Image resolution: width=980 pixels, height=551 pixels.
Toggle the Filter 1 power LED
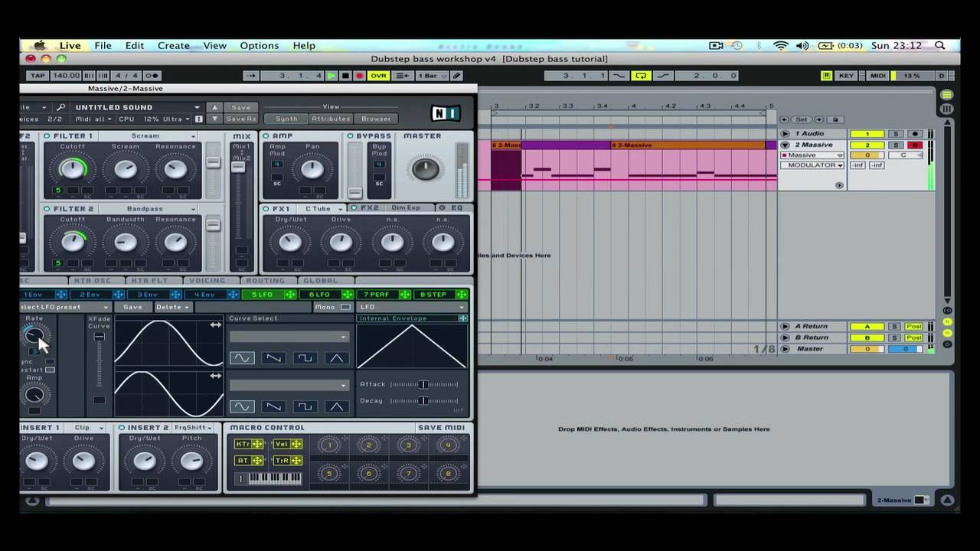(47, 136)
